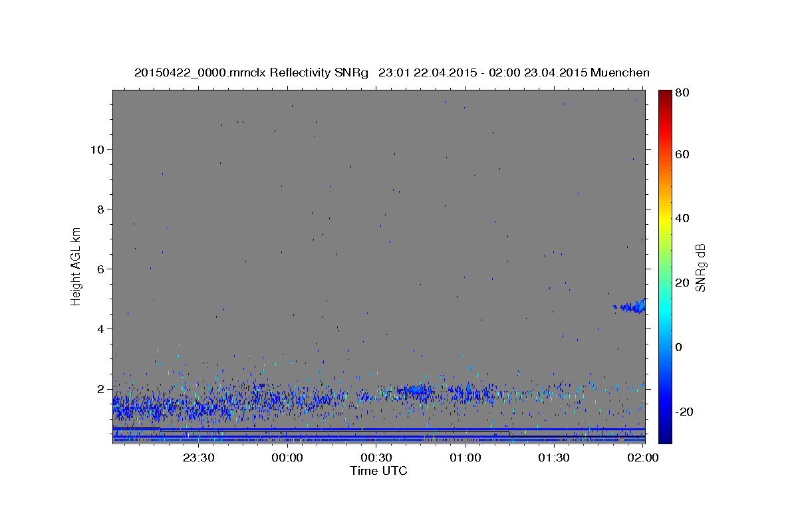Click the 02:00 time tick label
This screenshot has height=532, width=798.
click(642, 458)
